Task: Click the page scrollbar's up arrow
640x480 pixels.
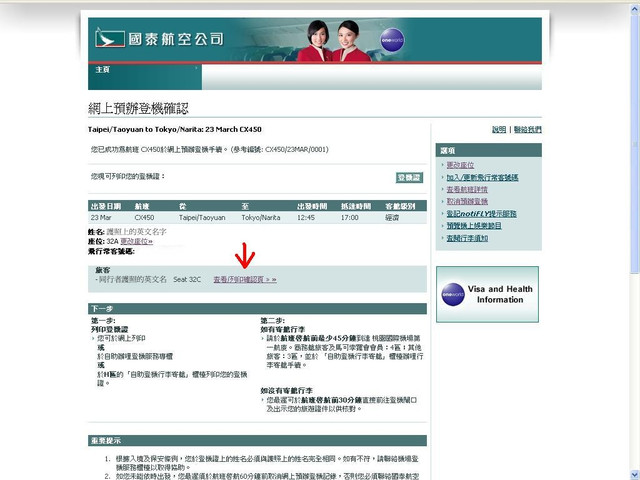Action: point(635,8)
